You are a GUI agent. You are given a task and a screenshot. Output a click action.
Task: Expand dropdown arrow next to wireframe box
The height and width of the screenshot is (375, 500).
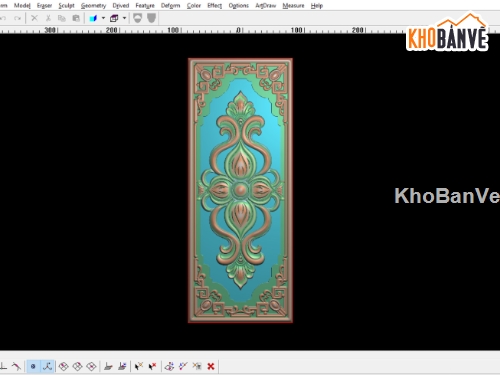coord(124,18)
